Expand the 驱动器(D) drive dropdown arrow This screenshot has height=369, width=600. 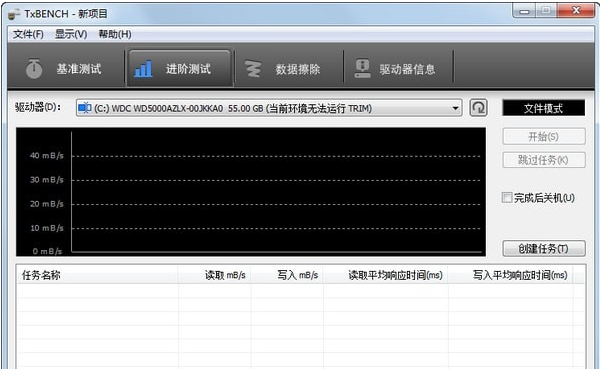pos(455,108)
